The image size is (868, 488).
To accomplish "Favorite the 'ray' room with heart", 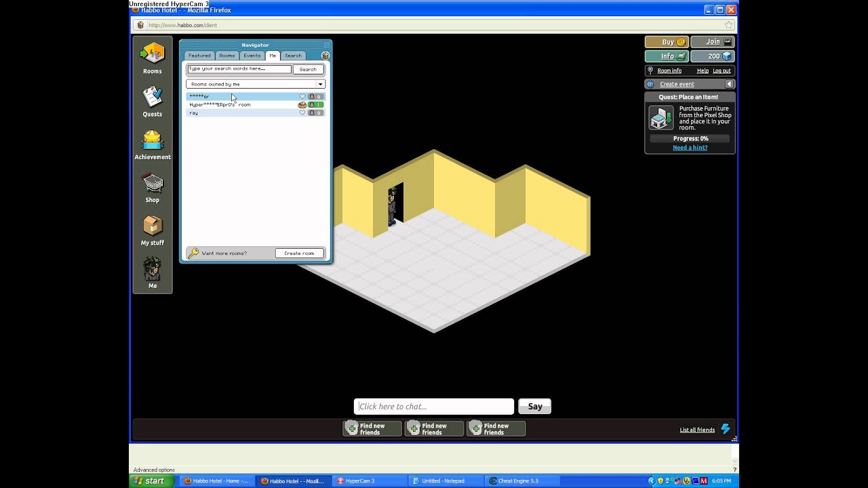I will pos(302,113).
